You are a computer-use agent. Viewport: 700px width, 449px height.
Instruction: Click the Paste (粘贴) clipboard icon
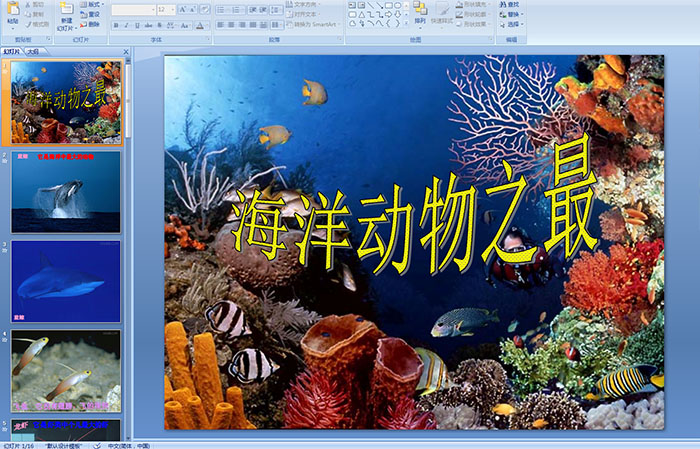point(13,8)
